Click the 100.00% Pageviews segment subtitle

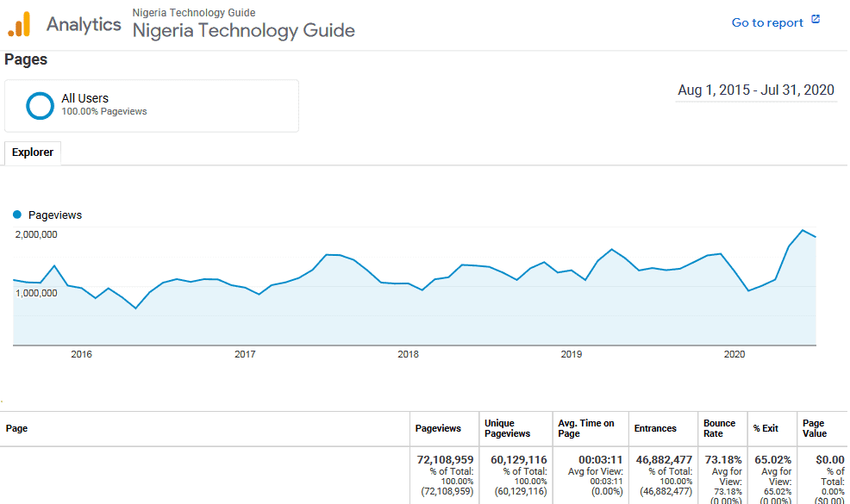pos(104,111)
